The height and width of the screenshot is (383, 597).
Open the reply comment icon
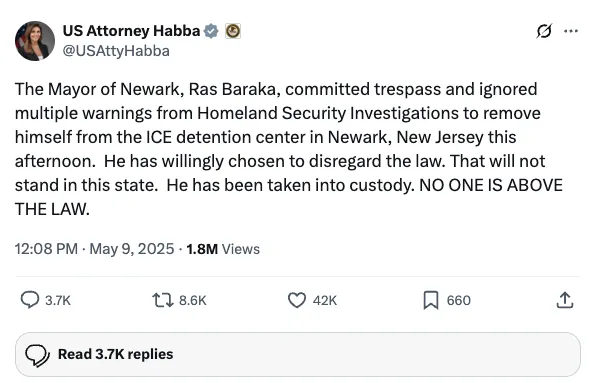click(x=30, y=300)
